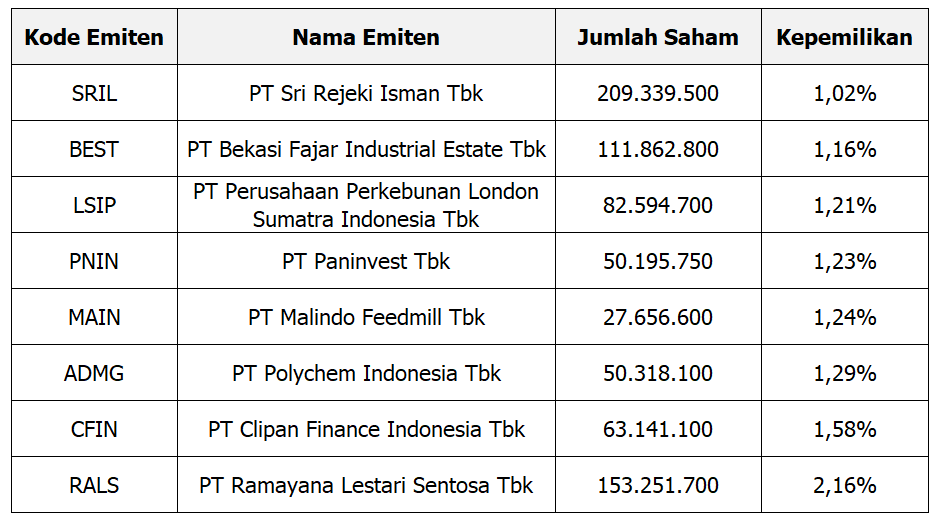The image size is (942, 519).
Task: Click the Kepemilikan column header
Action: [844, 38]
